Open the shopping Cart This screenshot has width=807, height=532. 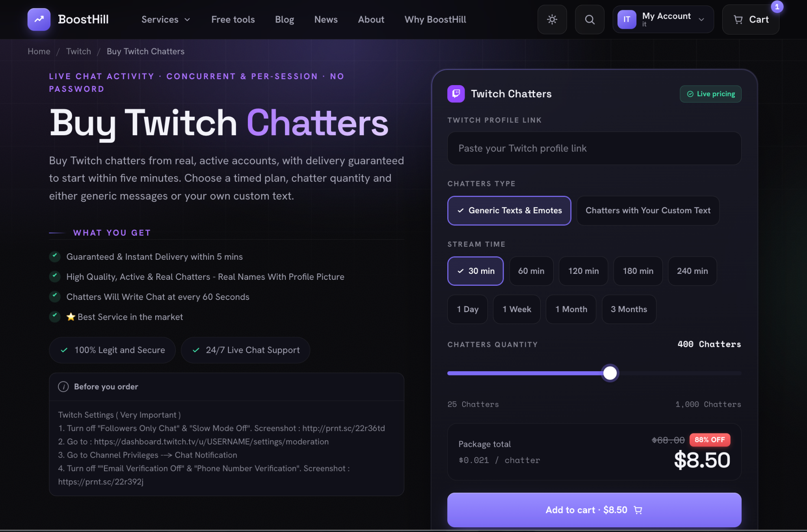click(751, 19)
